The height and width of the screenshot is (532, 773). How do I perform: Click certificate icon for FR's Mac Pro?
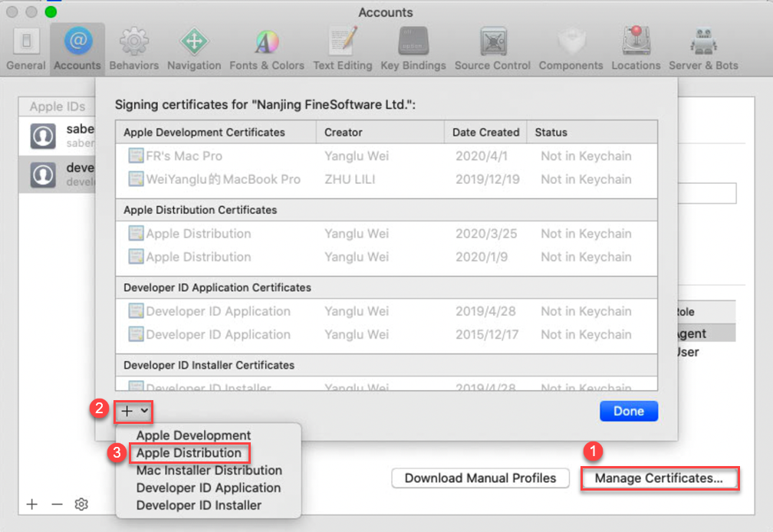136,156
